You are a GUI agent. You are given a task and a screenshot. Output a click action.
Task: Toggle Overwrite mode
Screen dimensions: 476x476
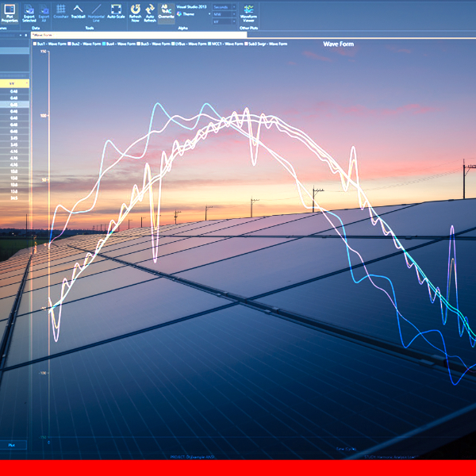(x=166, y=10)
